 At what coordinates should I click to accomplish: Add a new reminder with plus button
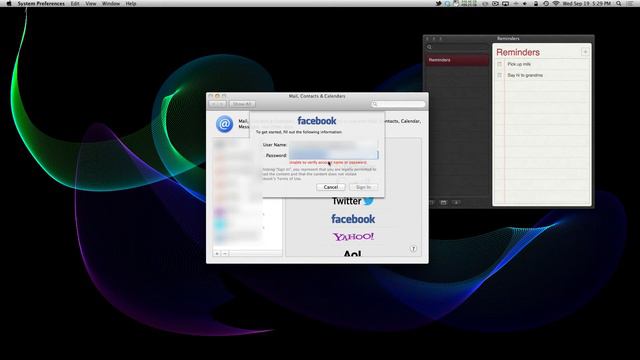point(585,52)
